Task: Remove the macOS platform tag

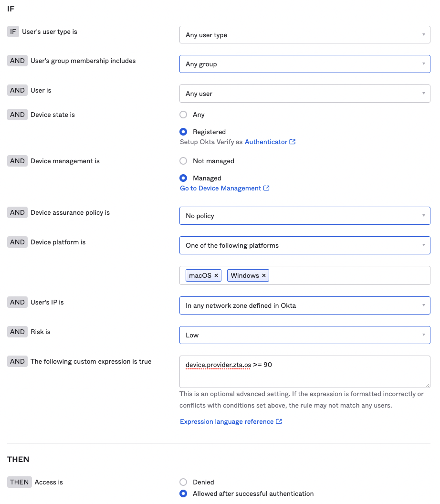Action: [x=216, y=275]
